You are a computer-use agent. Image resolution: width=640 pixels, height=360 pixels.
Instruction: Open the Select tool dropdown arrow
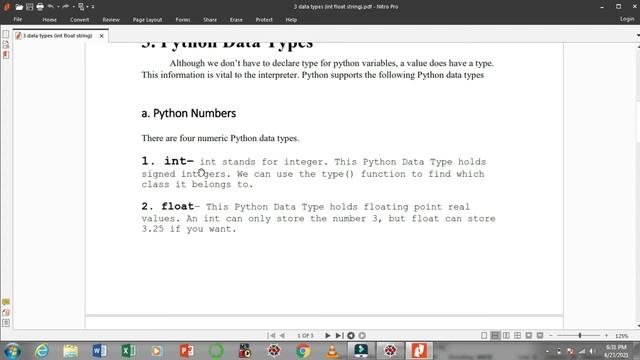[x=87, y=7]
